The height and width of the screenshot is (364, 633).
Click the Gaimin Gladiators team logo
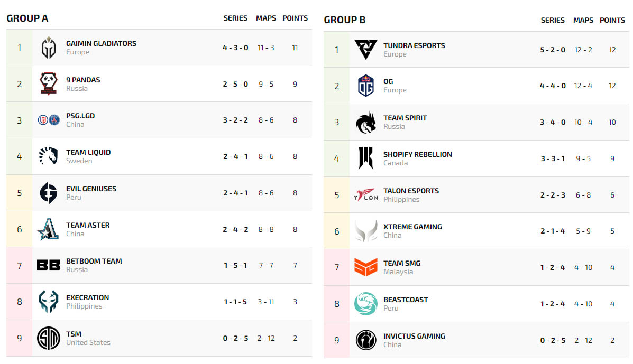coord(49,48)
